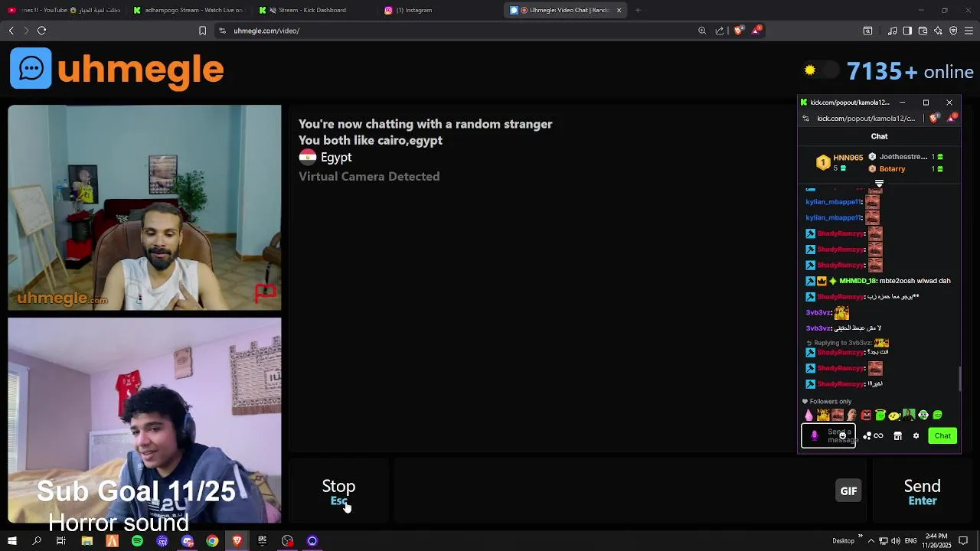Click Botarry in Kick leaderboard
This screenshot has width=980, height=551.
coord(892,169)
